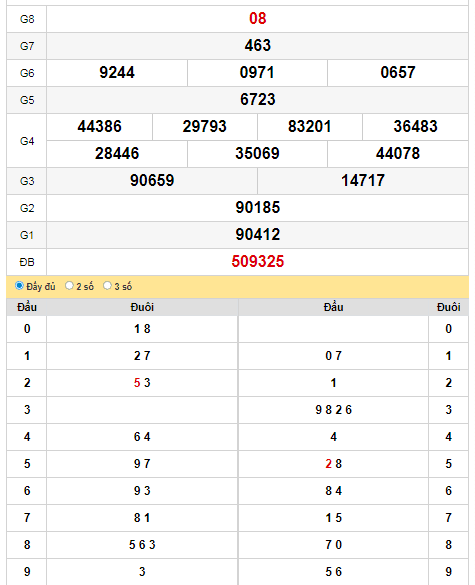
Task: Click the tail values '5 3' cell
Action: [142, 383]
